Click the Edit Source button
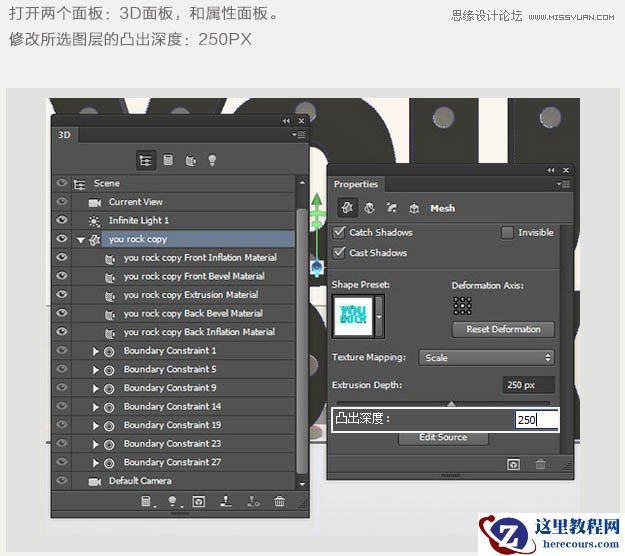Viewport: 625px width, 556px height. [443, 438]
